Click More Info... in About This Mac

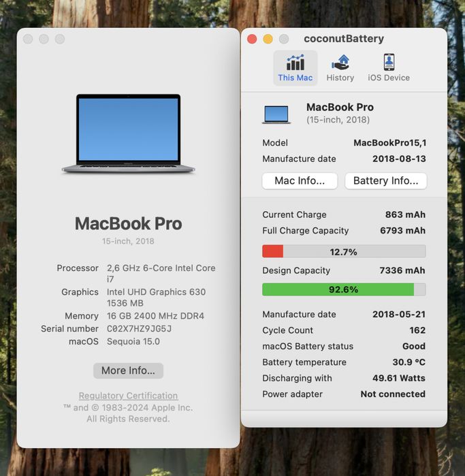pyautogui.click(x=128, y=370)
